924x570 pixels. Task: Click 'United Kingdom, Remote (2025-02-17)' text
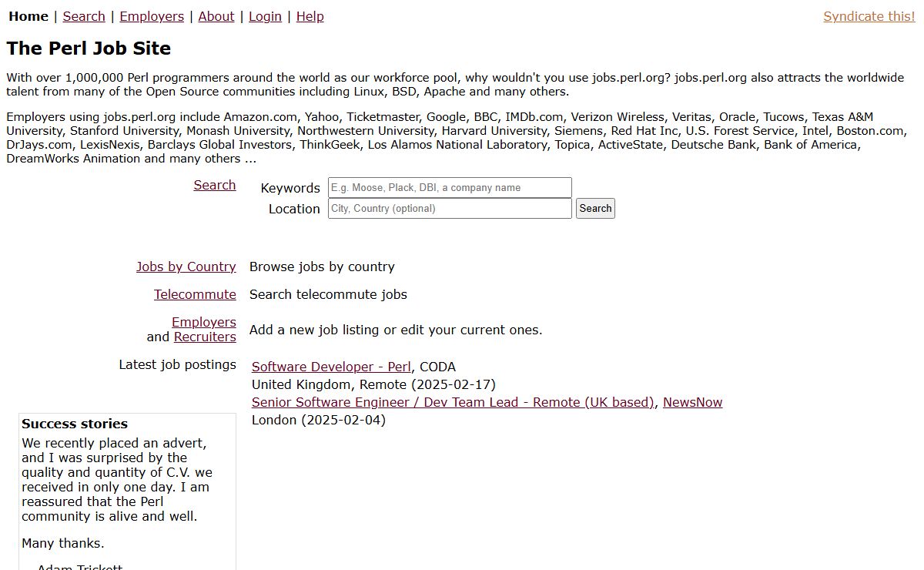point(373,384)
